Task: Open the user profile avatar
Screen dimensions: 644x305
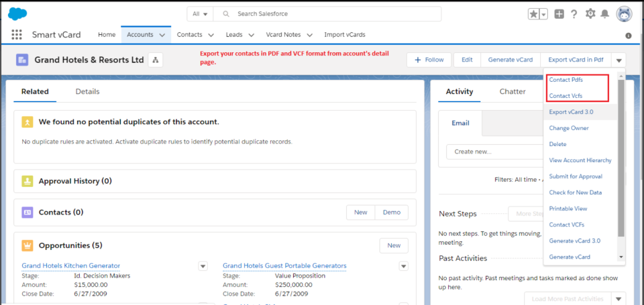Action: [x=624, y=14]
